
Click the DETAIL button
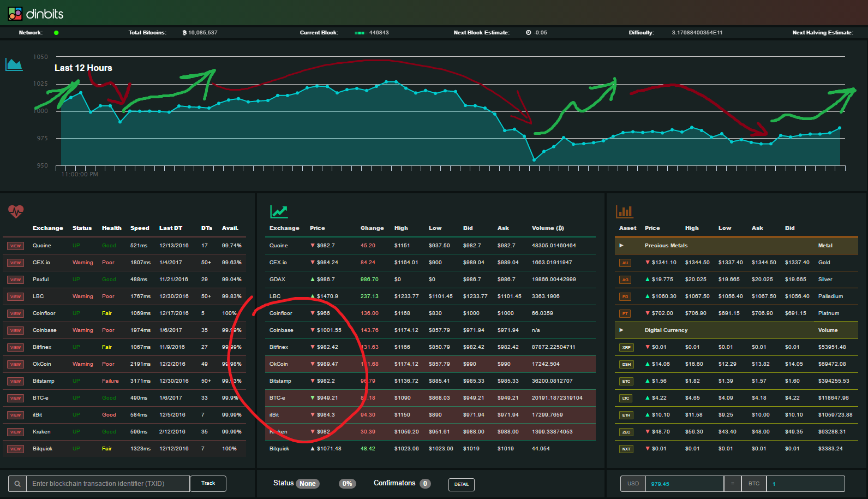click(462, 484)
